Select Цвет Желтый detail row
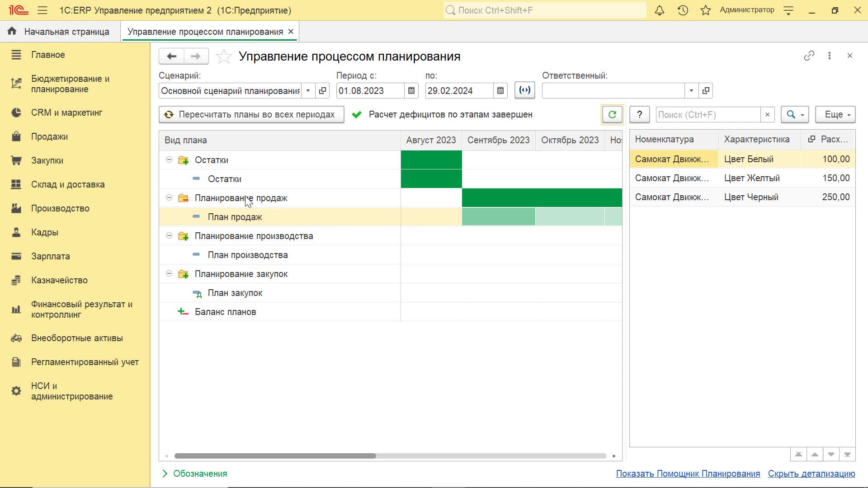 coord(742,178)
